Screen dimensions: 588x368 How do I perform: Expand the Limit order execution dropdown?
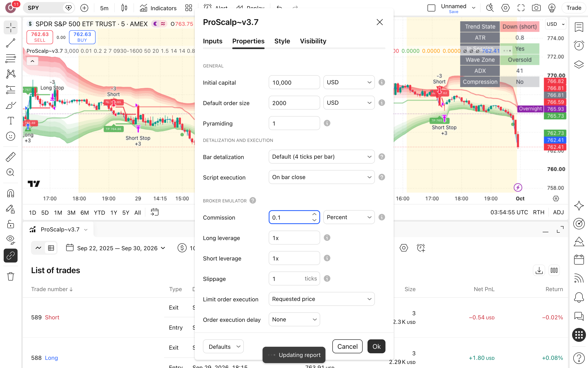pos(321,299)
